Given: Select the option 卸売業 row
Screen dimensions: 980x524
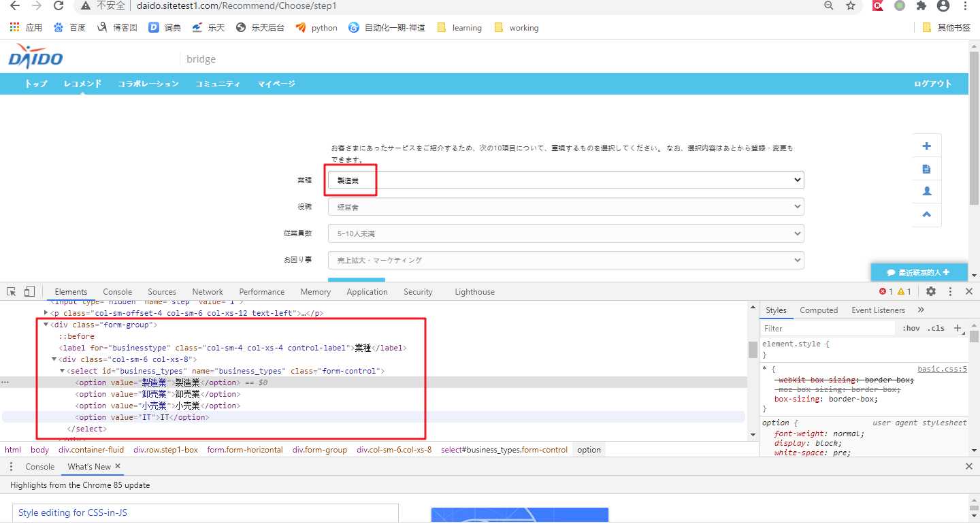Looking at the screenshot, I should [x=373, y=394].
